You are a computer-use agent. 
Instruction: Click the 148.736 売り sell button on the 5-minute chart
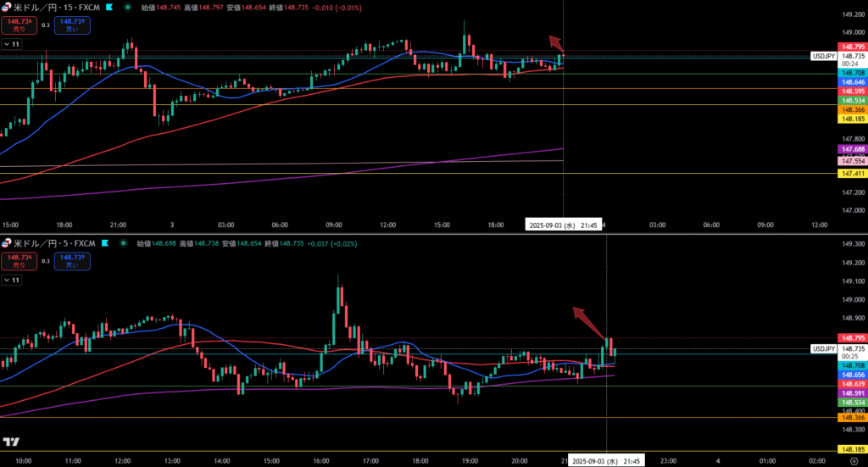click(19, 261)
